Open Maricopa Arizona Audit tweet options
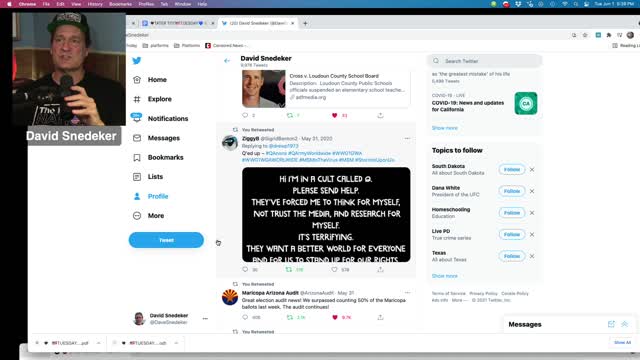 [x=407, y=293]
